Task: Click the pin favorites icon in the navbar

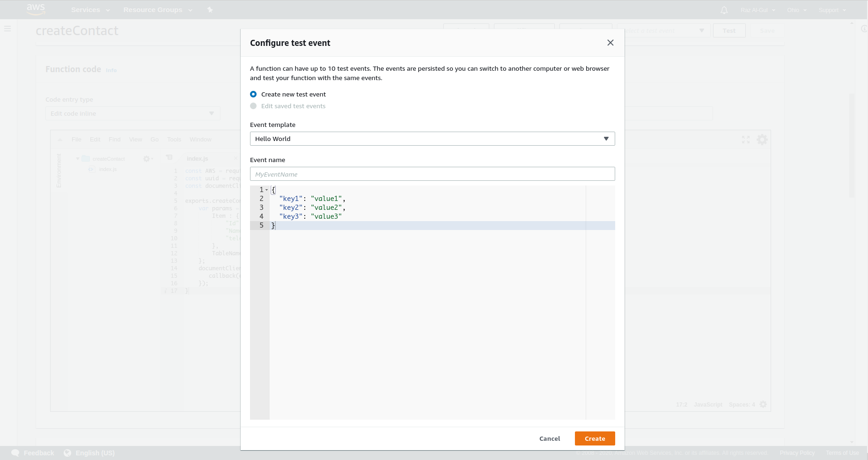Action: (210, 9)
